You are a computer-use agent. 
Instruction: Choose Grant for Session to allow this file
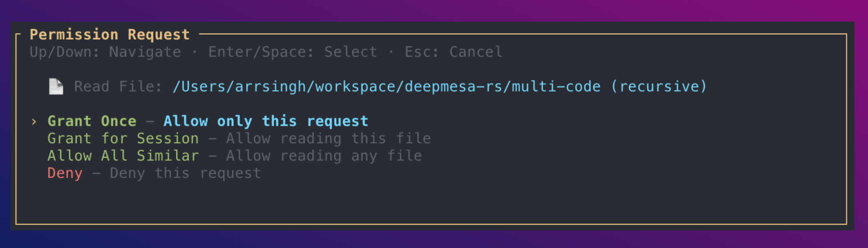(123, 138)
